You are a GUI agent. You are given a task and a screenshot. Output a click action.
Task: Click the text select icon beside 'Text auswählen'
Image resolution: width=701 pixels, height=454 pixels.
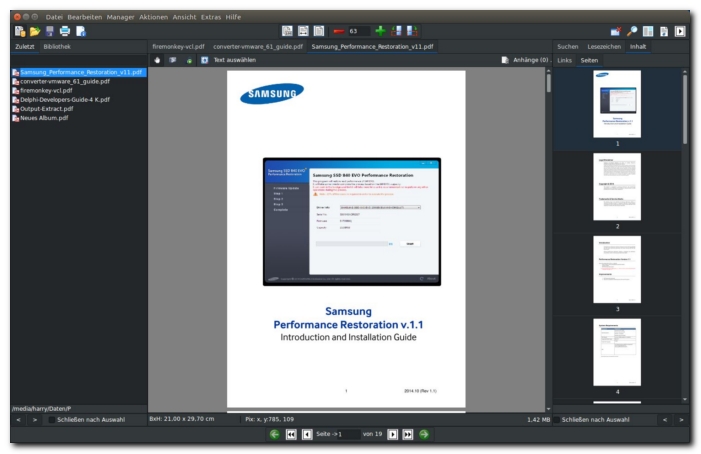tap(204, 60)
